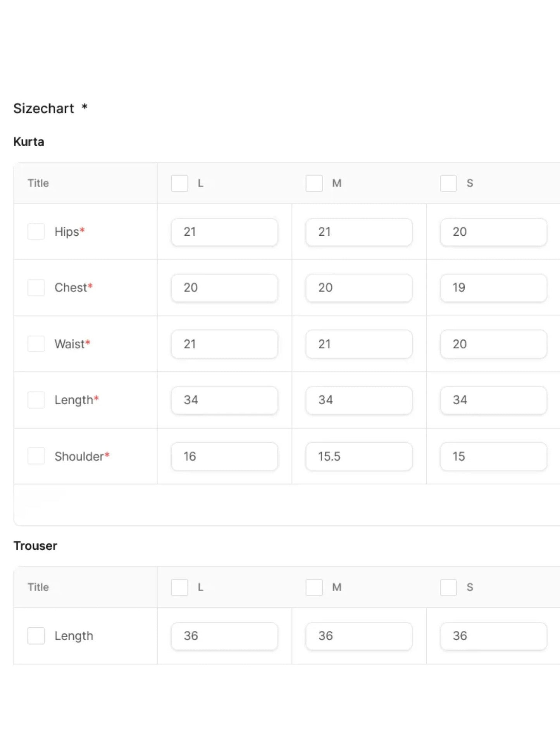Click the Chest S field showing 19
This screenshot has width=560, height=747.
pyautogui.click(x=493, y=288)
